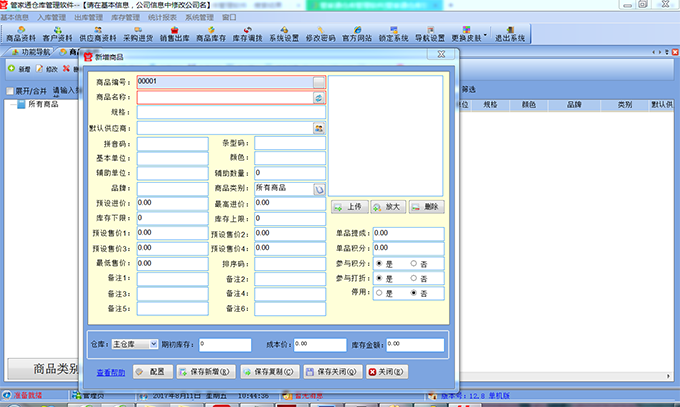
Task: Open the 查看帮助 link
Action: pyautogui.click(x=111, y=372)
